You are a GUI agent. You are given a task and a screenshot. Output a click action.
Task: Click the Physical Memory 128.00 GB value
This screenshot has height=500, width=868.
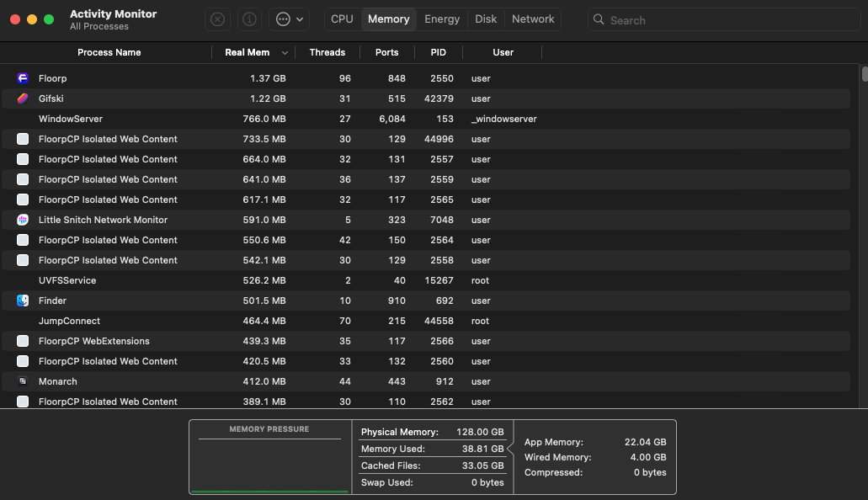[x=480, y=433]
